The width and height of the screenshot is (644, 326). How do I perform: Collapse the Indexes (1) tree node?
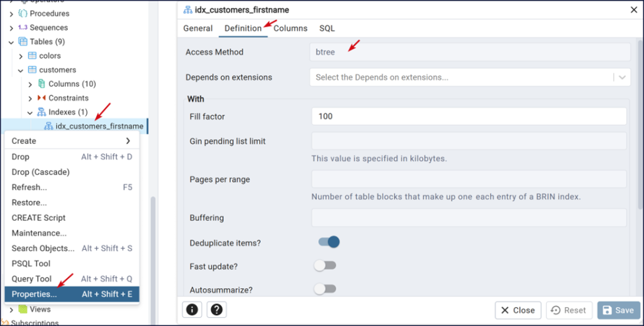(x=30, y=113)
